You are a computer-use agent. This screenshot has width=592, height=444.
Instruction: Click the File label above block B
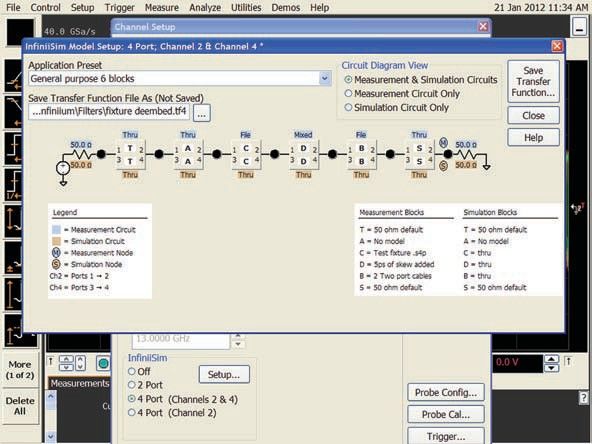361,135
